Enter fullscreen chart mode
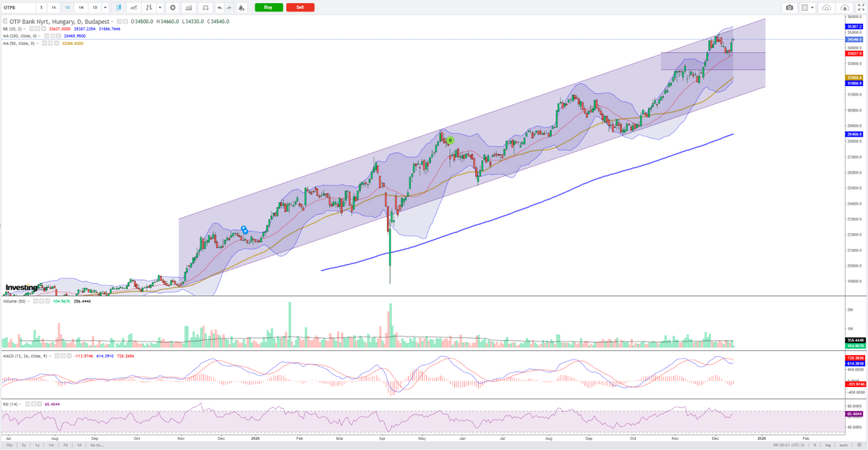This screenshot has height=450, width=868. click(x=860, y=7)
